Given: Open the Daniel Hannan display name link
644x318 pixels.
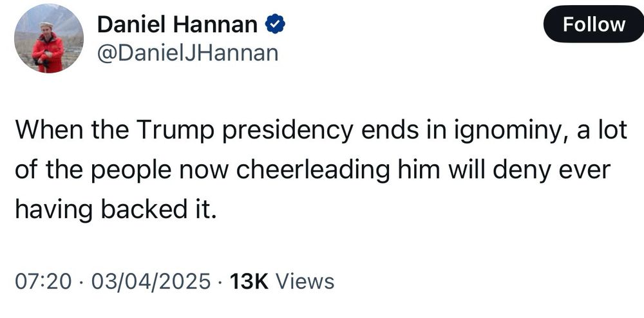Looking at the screenshot, I should 178,25.
